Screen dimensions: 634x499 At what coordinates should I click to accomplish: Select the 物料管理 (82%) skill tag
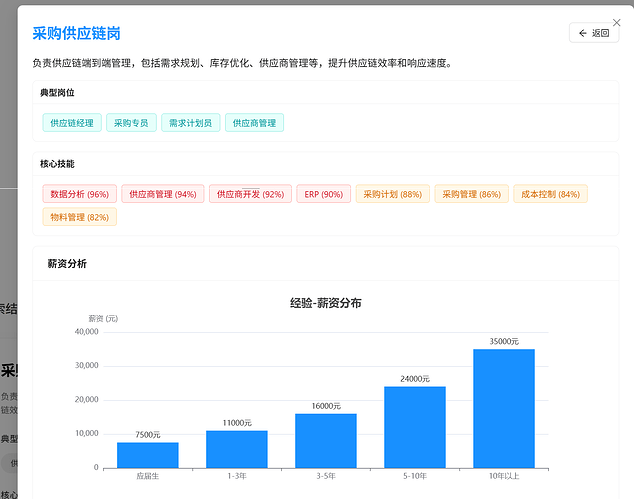[x=79, y=217]
